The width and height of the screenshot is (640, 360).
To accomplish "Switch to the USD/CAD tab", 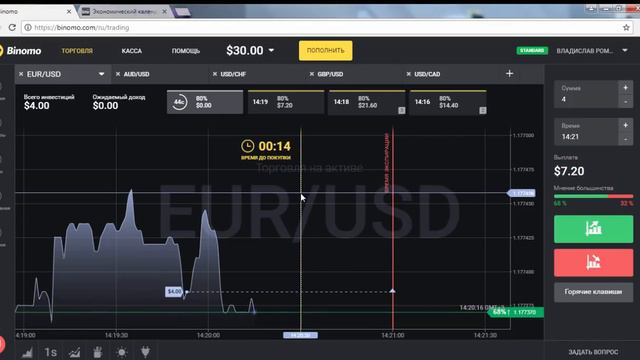I will pos(427,74).
